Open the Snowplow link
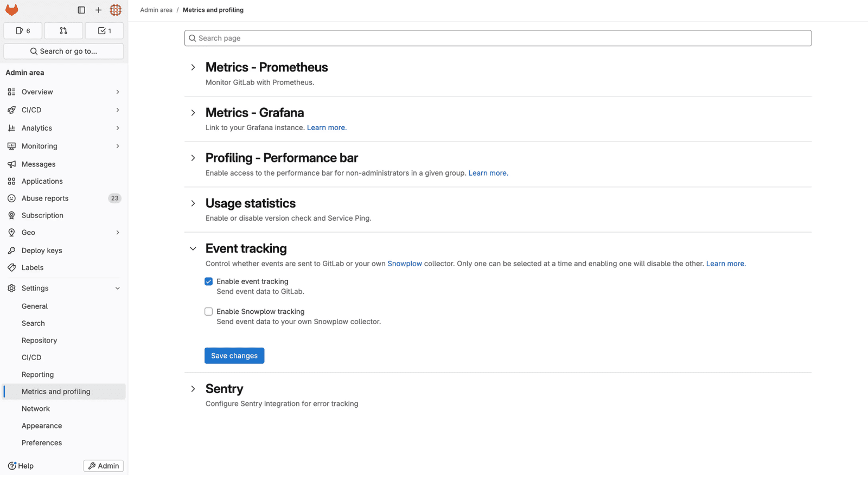Image resolution: width=868 pixels, height=488 pixels. point(405,264)
